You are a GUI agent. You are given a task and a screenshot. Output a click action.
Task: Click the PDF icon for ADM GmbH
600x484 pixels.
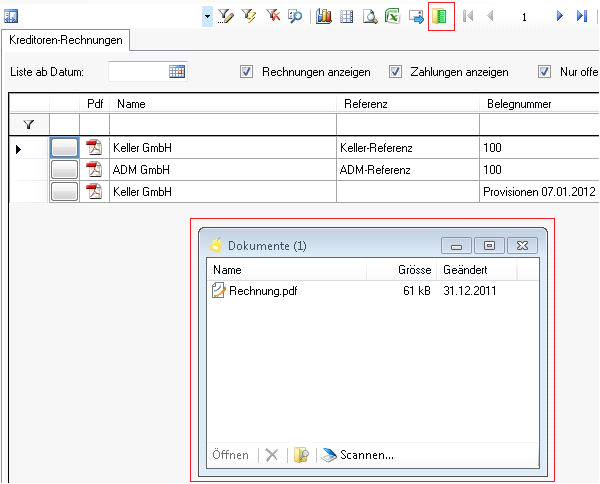pos(94,169)
